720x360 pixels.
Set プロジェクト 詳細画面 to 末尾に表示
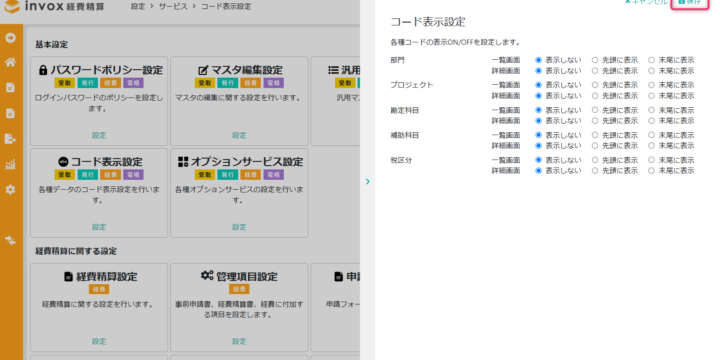pos(652,96)
